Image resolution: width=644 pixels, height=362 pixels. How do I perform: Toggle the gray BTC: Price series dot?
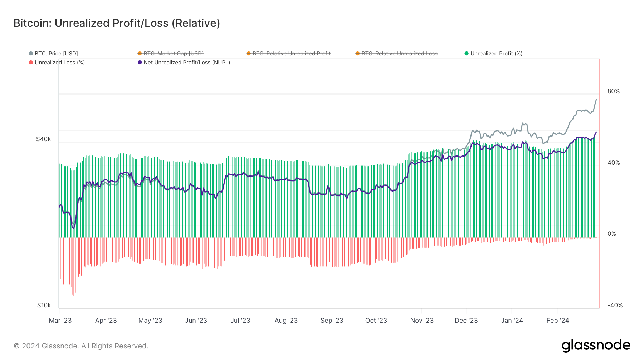[31, 53]
